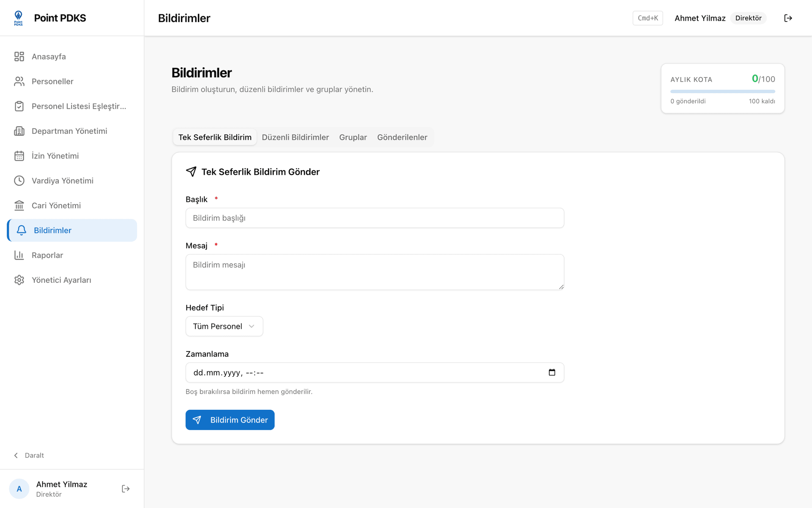Screen dimensions: 812x508
Task: Open İzin Yönetimi menu label
Action: coord(55,156)
